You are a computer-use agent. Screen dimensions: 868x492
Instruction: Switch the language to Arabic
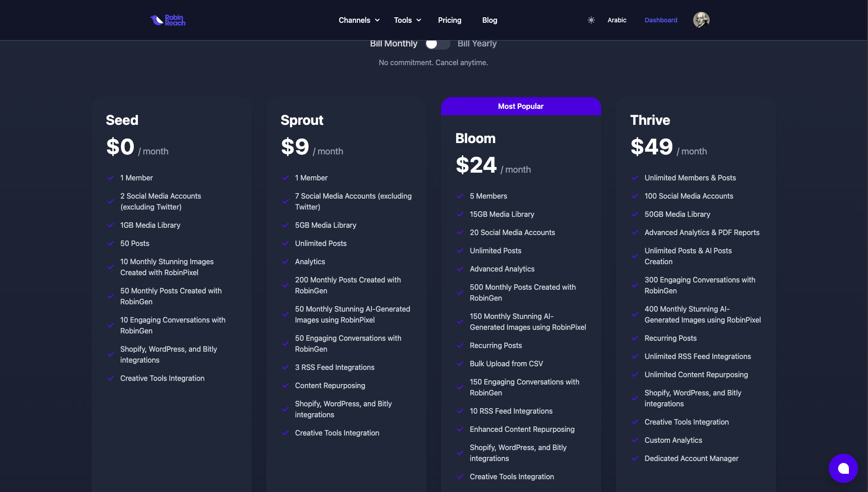[617, 20]
